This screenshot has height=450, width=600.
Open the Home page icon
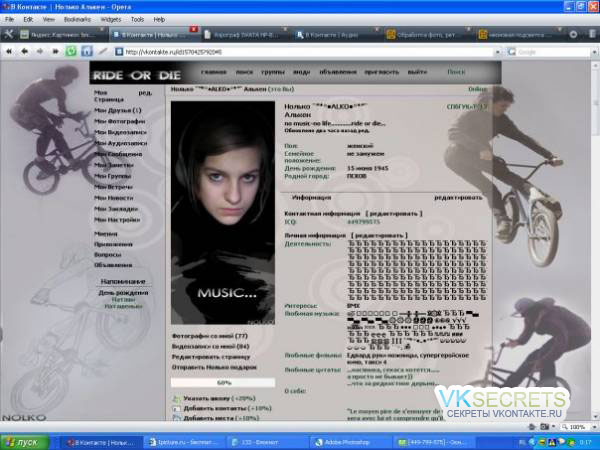(87, 51)
